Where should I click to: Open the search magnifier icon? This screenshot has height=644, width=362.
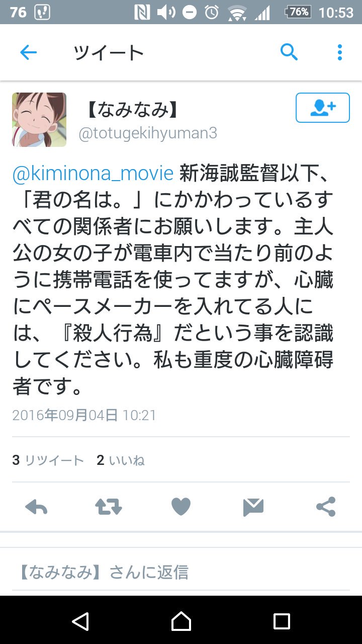[x=289, y=52]
